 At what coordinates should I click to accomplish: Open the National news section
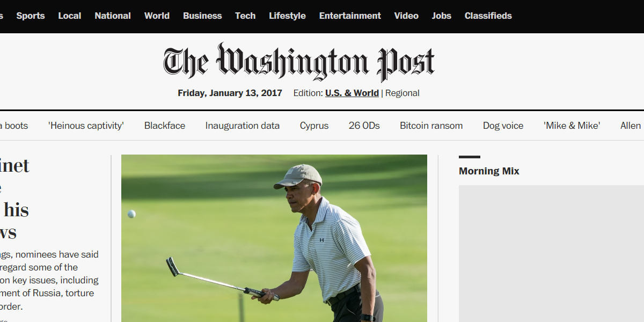pos(113,16)
